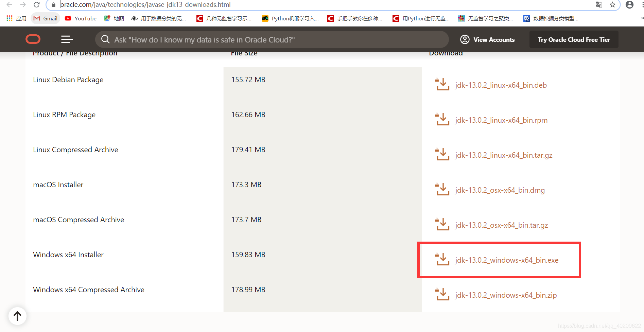Select the 173.3 MB file size

[x=246, y=185]
